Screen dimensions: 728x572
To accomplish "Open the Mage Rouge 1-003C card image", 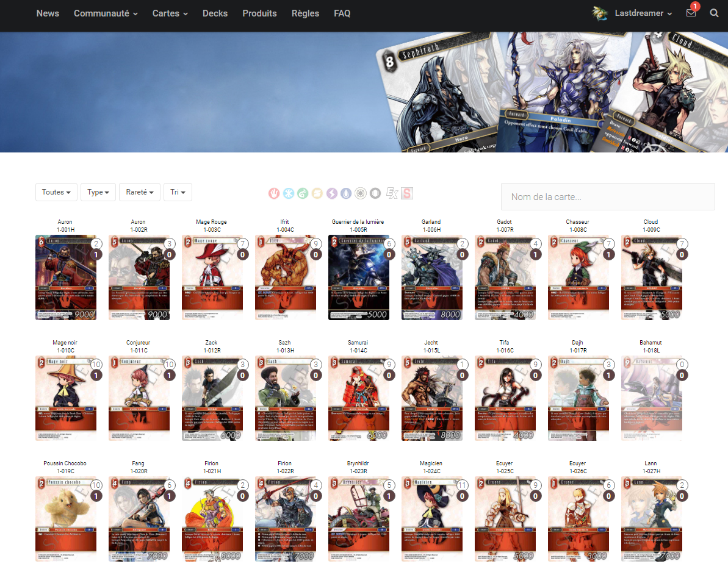I will (212, 277).
